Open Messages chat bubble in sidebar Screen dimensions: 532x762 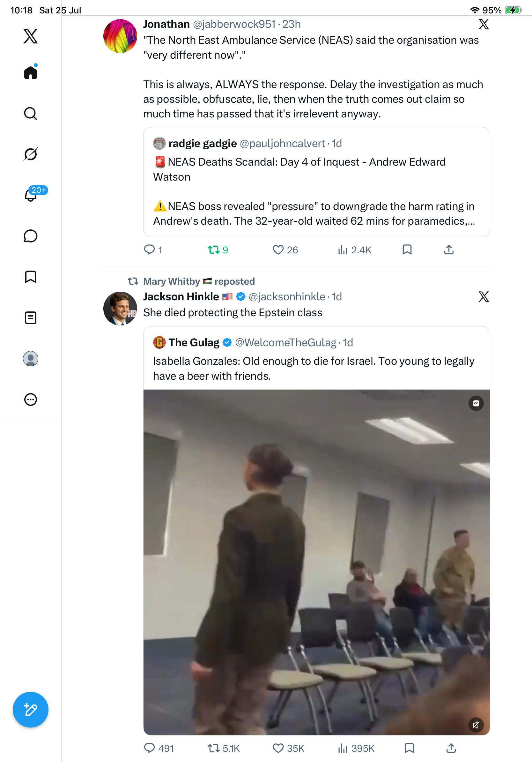(x=31, y=236)
